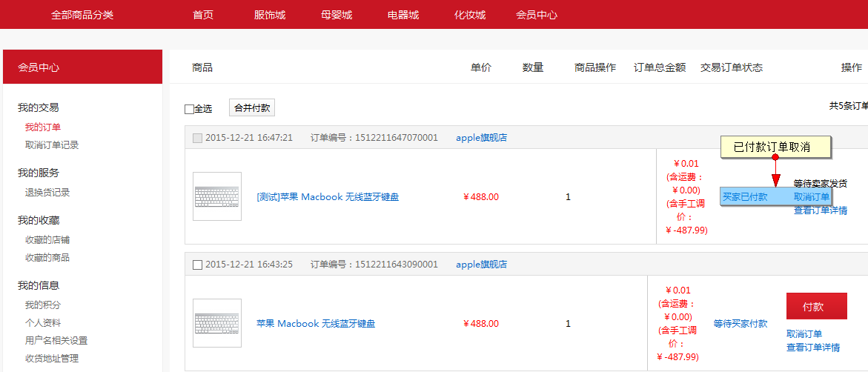The width and height of the screenshot is (868, 372).
Task: Click 订单编号：1512211643090001 text
Action: 374,264
